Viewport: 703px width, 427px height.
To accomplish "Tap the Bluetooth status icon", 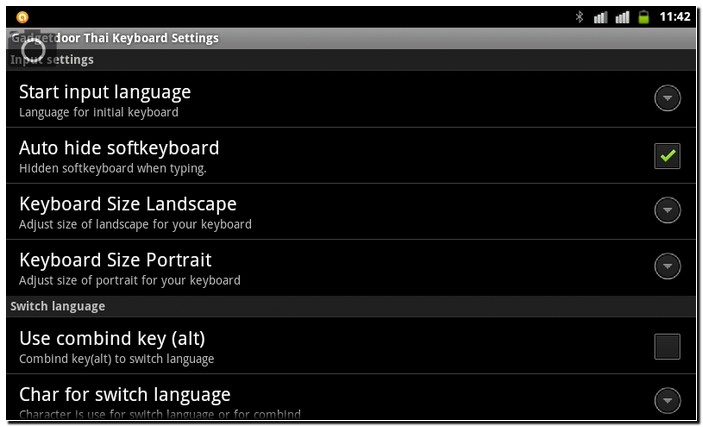I will point(579,17).
